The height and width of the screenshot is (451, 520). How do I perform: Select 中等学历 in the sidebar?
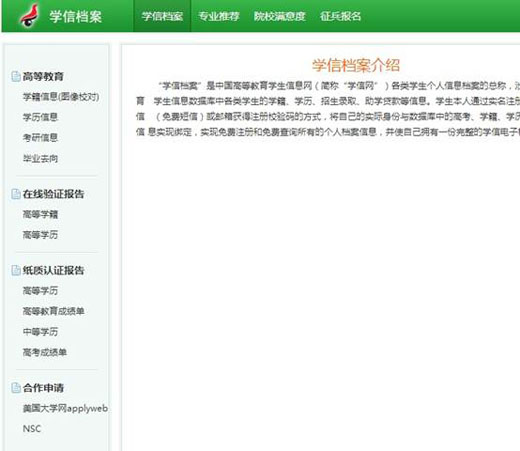pyautogui.click(x=40, y=332)
